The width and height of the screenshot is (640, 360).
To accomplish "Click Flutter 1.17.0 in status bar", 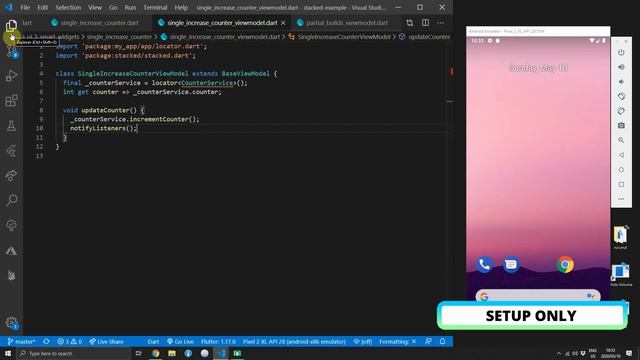I will (x=218, y=342).
